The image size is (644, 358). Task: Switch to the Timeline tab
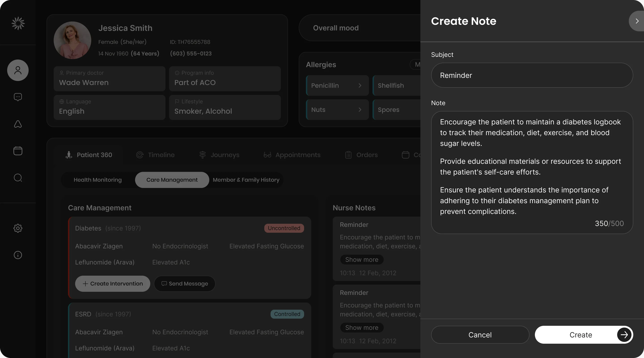(x=155, y=155)
